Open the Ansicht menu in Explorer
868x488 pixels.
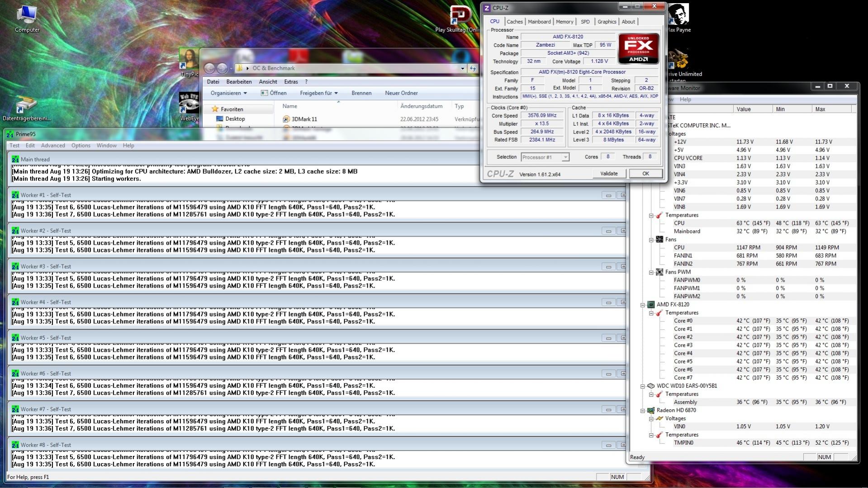coord(268,82)
